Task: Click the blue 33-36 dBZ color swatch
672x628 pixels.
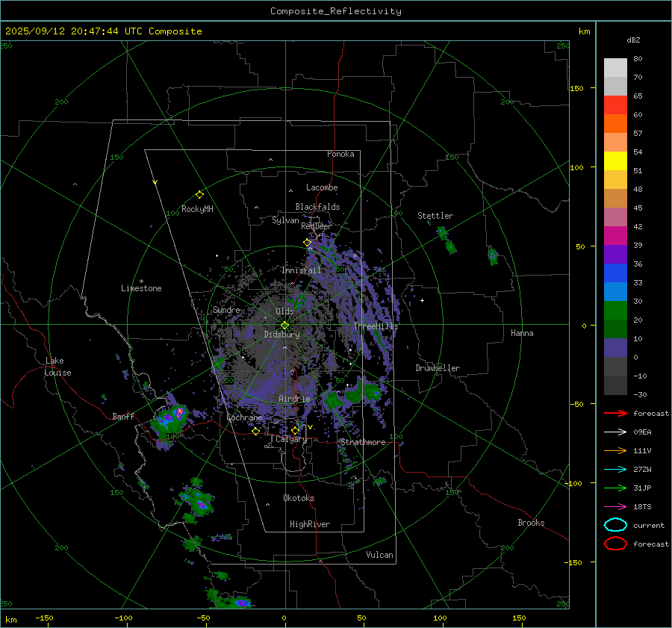Action: click(x=615, y=273)
